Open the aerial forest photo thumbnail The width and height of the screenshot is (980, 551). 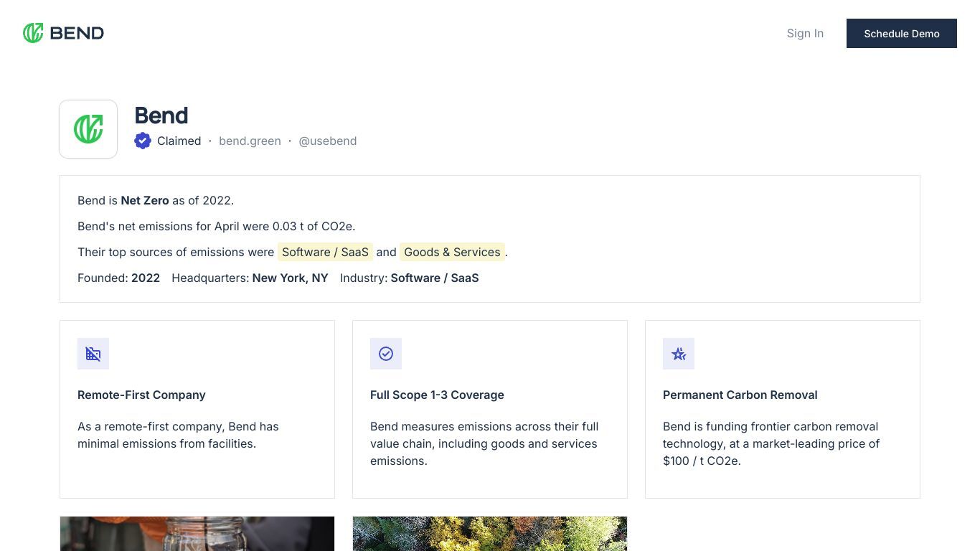coord(490,534)
